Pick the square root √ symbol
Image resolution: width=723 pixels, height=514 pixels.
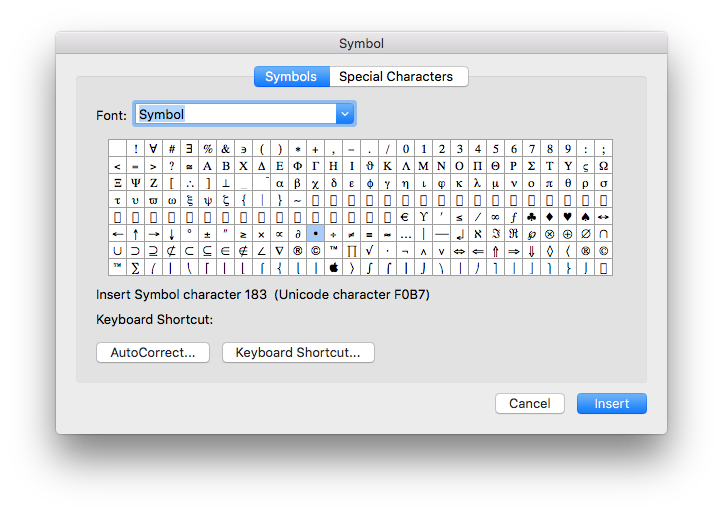pos(369,251)
